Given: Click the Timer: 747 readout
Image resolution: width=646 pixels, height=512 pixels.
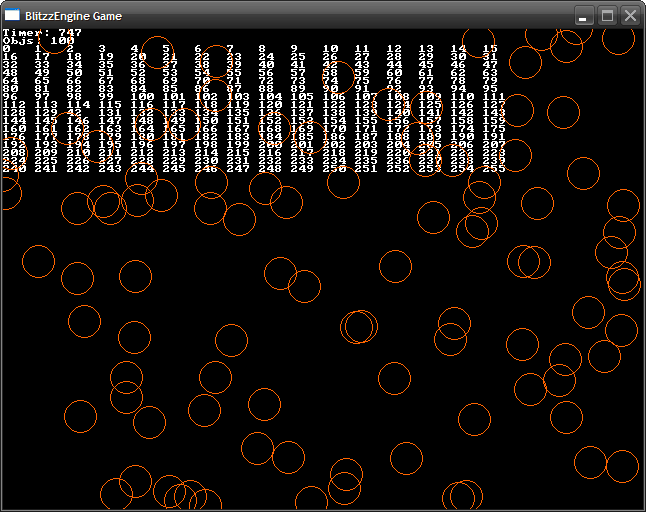Looking at the screenshot, I should point(42,33).
